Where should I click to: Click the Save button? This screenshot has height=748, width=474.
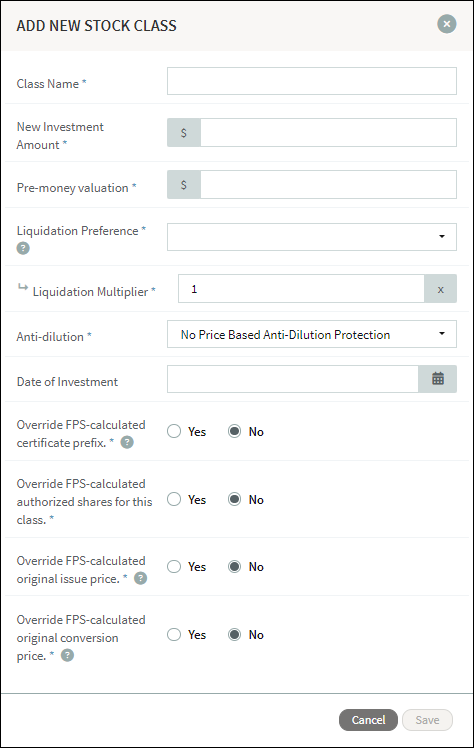(x=427, y=720)
